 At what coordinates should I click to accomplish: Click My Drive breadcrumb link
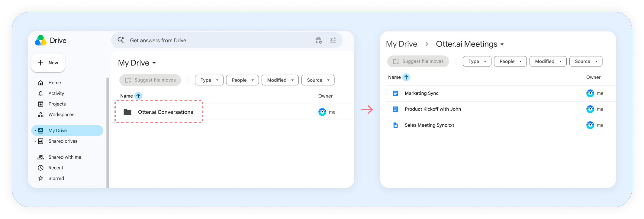(401, 44)
